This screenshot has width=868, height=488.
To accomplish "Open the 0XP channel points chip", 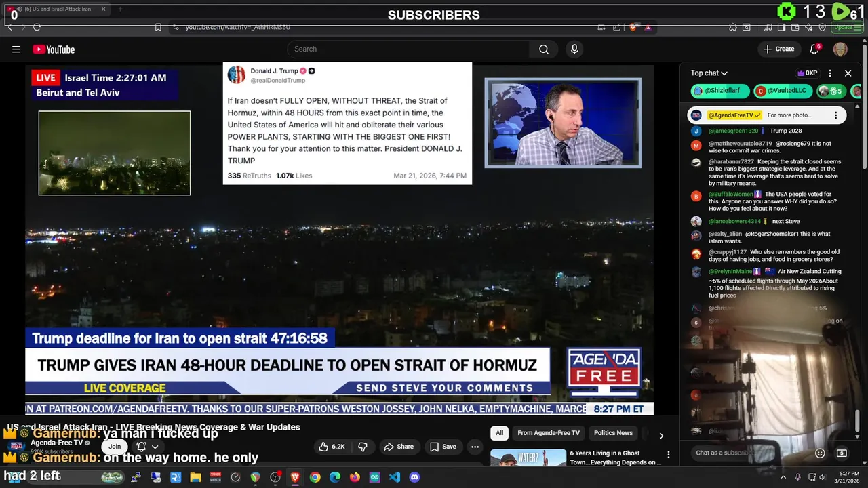I will click(807, 73).
